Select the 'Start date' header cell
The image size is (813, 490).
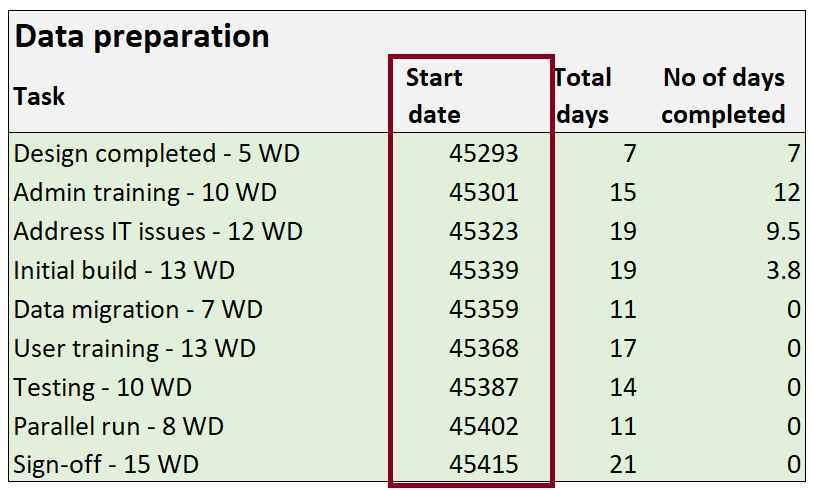[434, 96]
